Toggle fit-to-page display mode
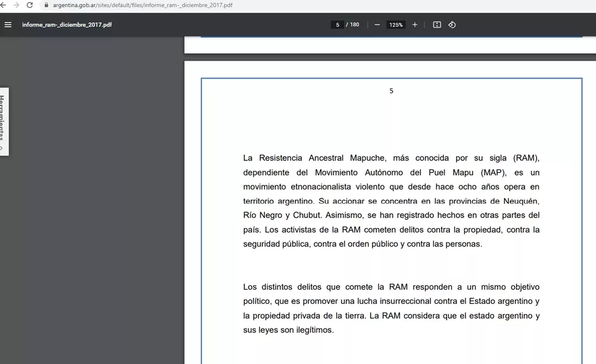 coord(436,25)
